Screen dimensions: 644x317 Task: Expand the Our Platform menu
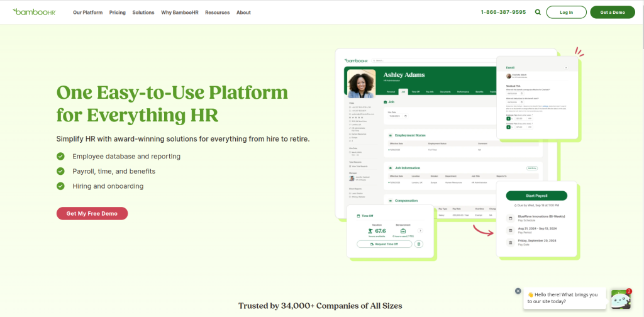(x=87, y=13)
